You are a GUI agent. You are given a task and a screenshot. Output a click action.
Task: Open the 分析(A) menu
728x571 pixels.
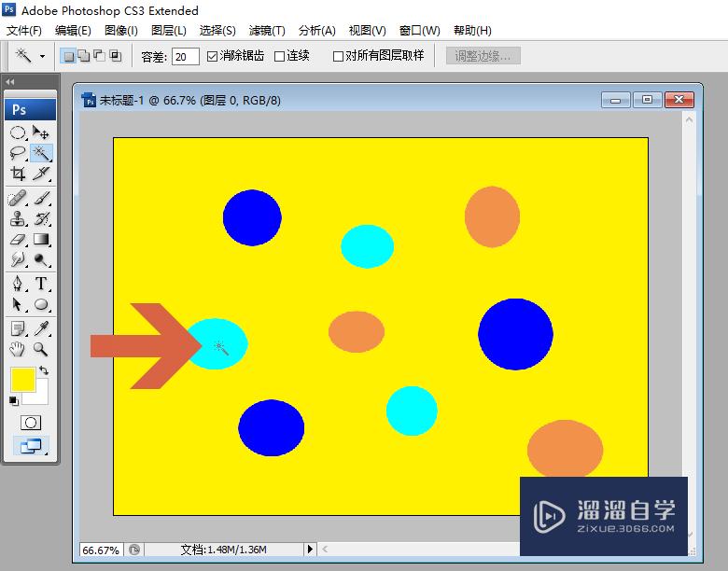pos(317,31)
